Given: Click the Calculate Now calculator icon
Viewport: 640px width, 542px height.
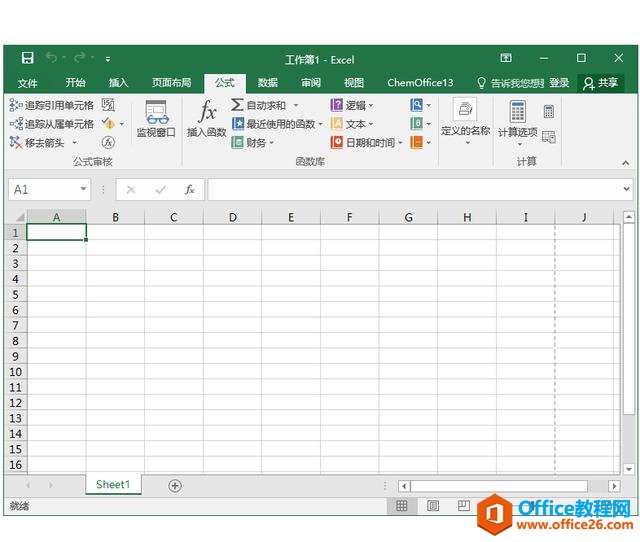Looking at the screenshot, I should point(549,111).
